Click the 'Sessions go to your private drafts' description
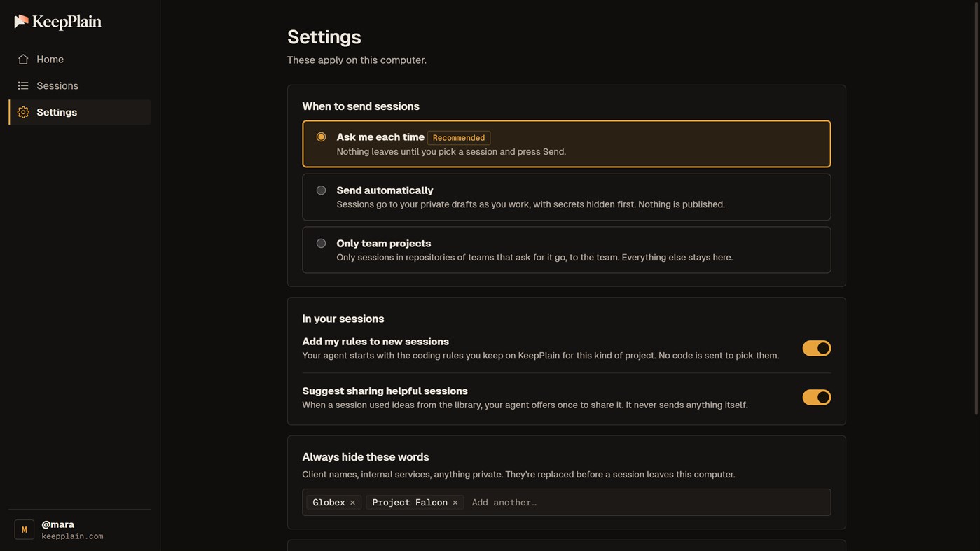980x551 pixels. click(530, 204)
